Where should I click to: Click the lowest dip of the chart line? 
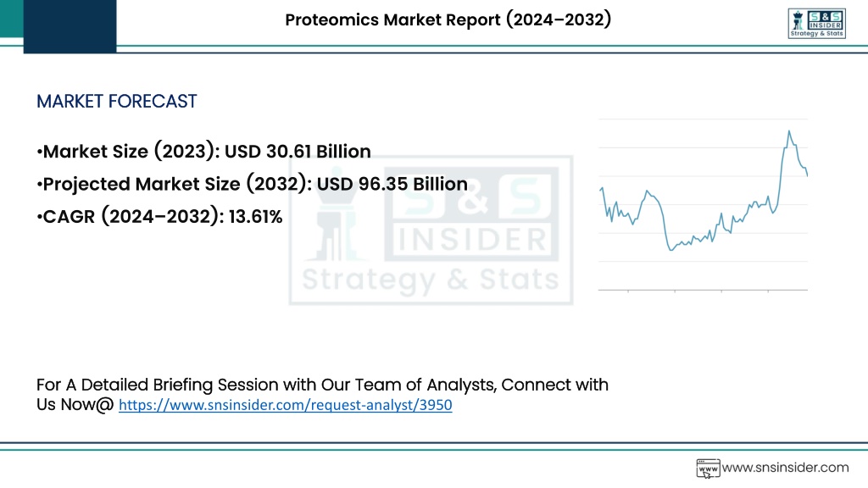click(671, 250)
